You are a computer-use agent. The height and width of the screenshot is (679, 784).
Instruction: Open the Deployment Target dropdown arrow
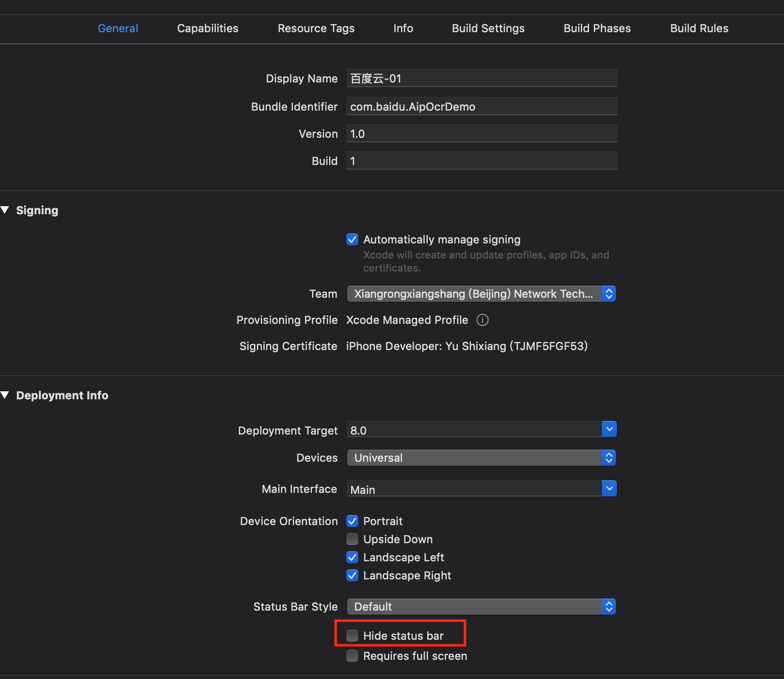609,429
